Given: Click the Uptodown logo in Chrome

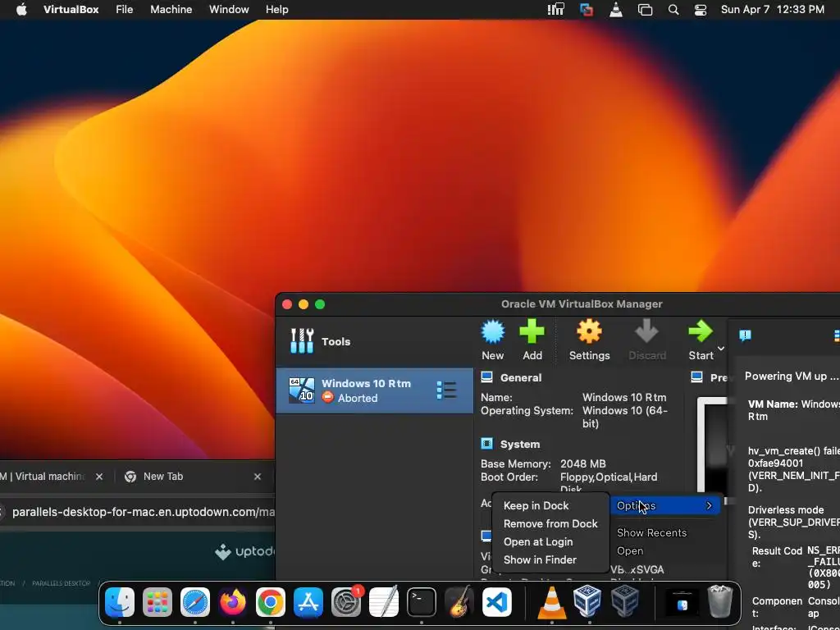Looking at the screenshot, I should click(244, 551).
